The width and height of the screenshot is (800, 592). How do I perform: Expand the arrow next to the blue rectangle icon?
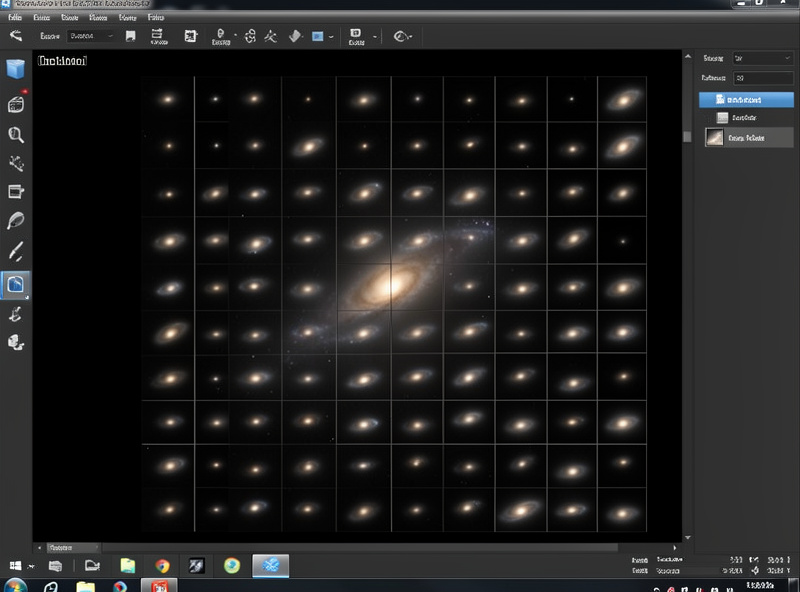(331, 37)
